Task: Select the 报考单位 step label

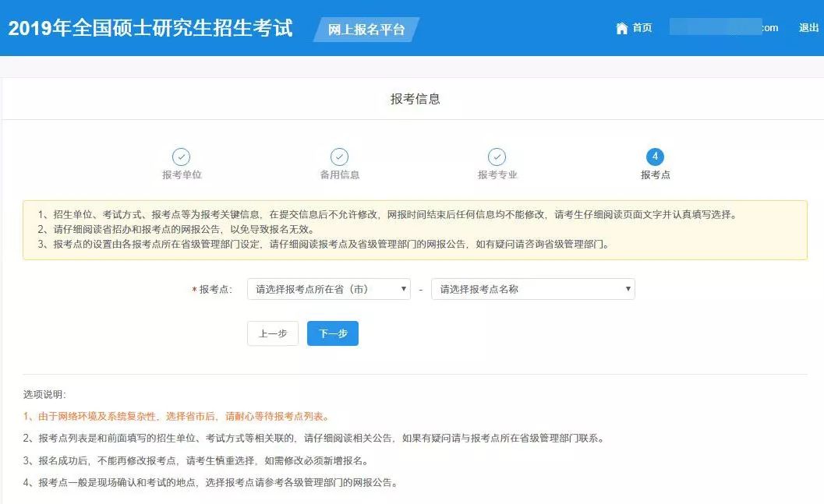Action: click(x=182, y=175)
